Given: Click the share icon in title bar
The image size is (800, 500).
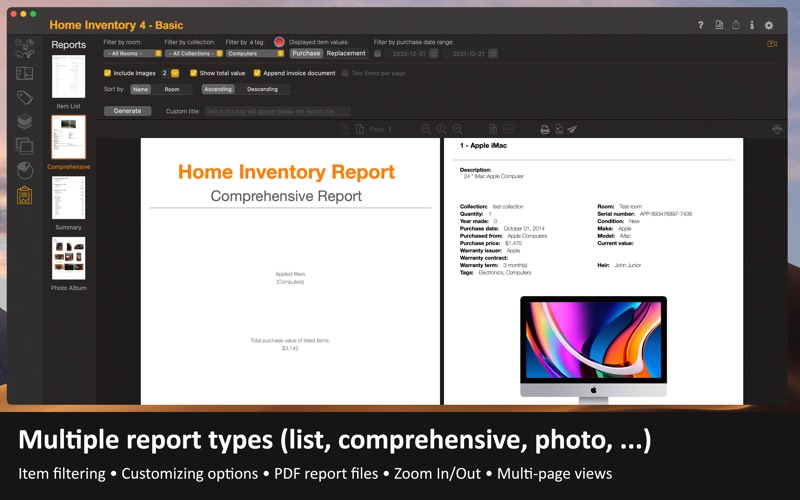Looking at the screenshot, I should 736,25.
